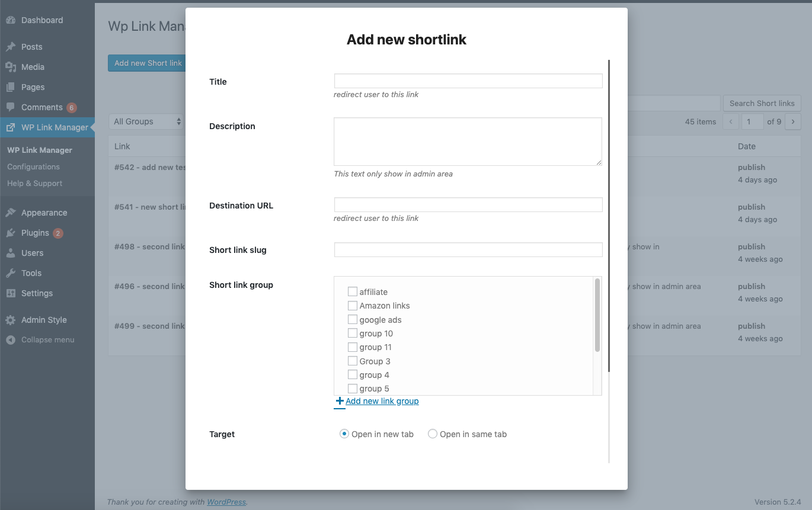This screenshot has width=812, height=510.
Task: Open Tools via the wrench icon
Action: click(11, 273)
